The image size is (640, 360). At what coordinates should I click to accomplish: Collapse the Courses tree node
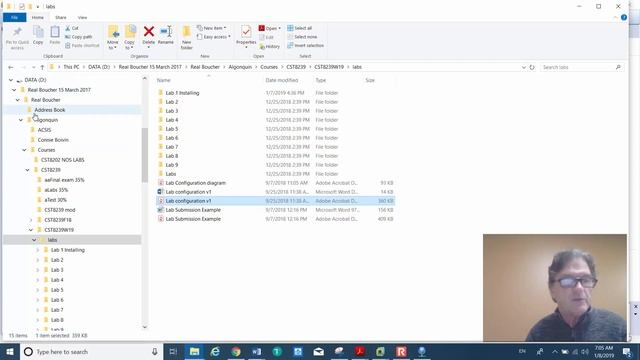point(24,150)
